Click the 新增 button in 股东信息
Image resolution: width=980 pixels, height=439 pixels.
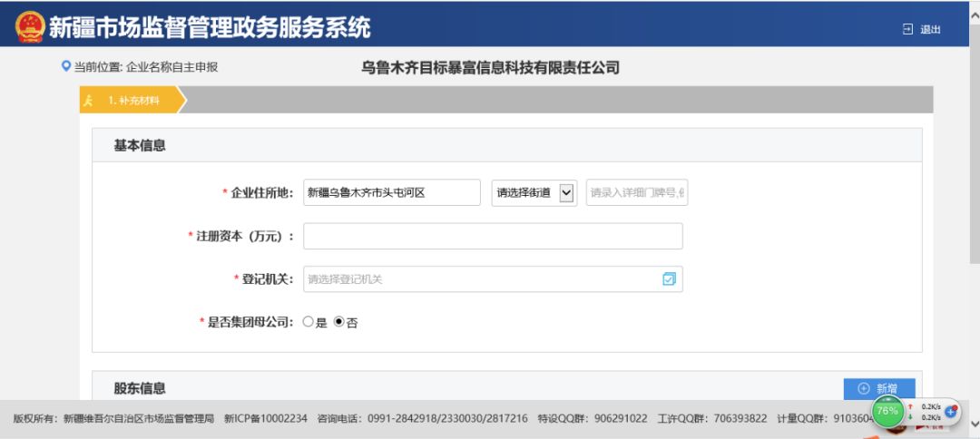878,388
